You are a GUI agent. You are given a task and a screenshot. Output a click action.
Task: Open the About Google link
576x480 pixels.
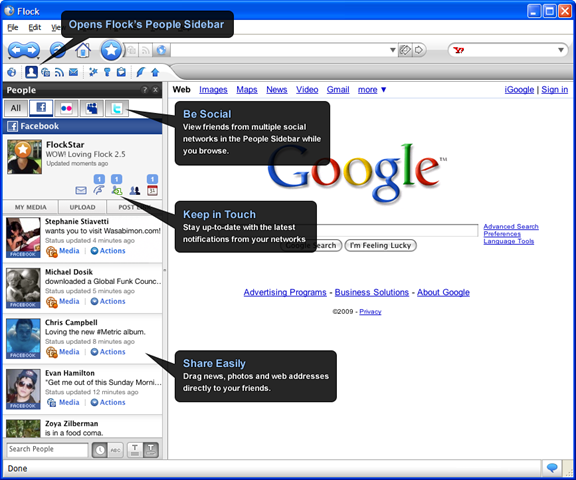(443, 292)
